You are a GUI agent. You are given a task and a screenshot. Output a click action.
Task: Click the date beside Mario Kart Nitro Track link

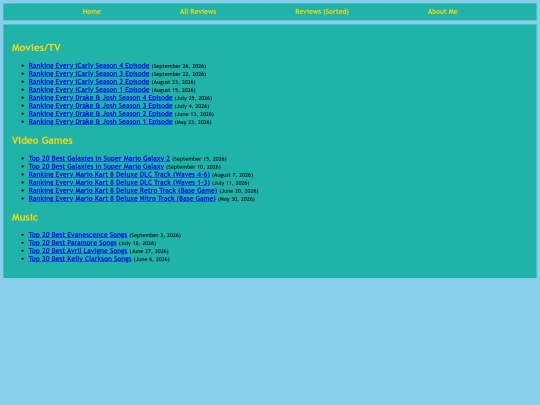click(236, 199)
